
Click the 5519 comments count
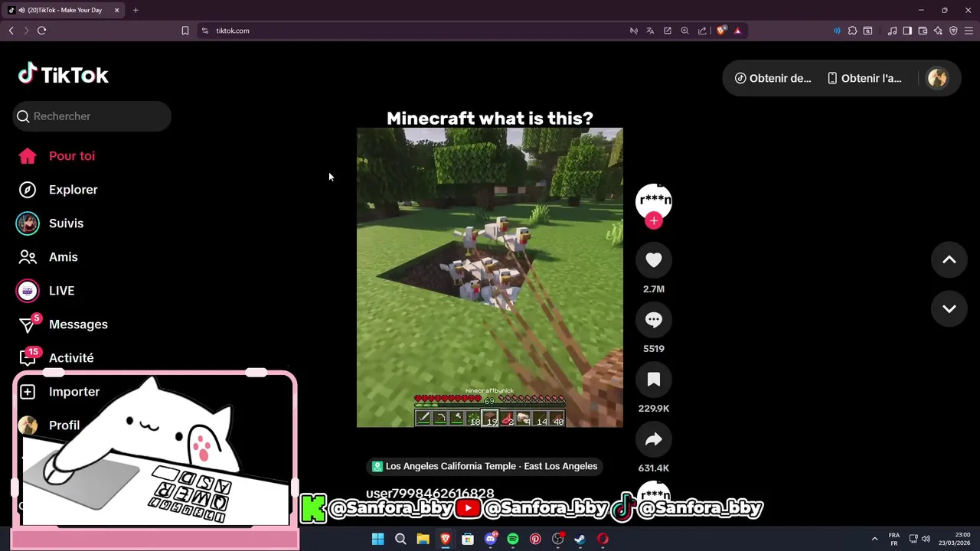[x=654, y=349]
